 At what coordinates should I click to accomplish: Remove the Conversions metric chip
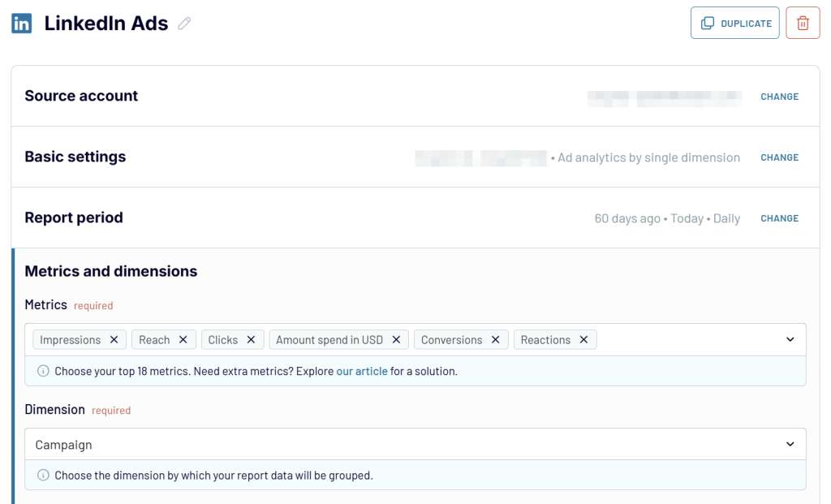tap(496, 340)
